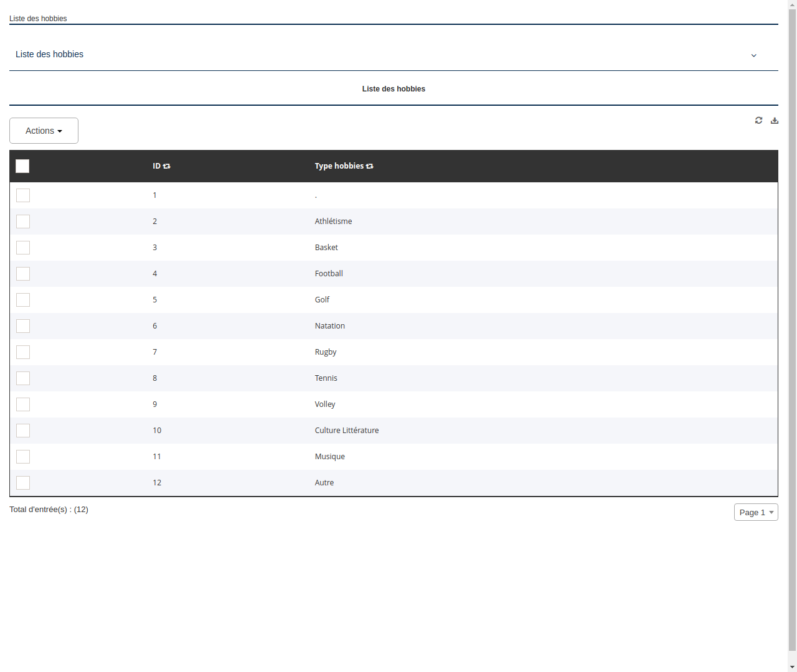Refresh the hobbies table
The width and height of the screenshot is (797, 672).
[x=758, y=120]
